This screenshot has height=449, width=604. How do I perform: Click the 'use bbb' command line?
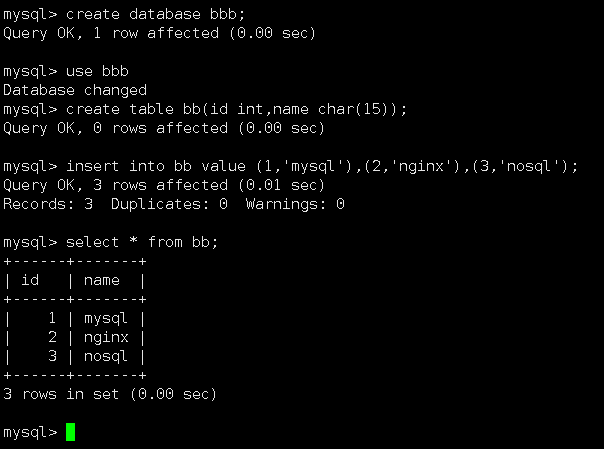(x=98, y=71)
